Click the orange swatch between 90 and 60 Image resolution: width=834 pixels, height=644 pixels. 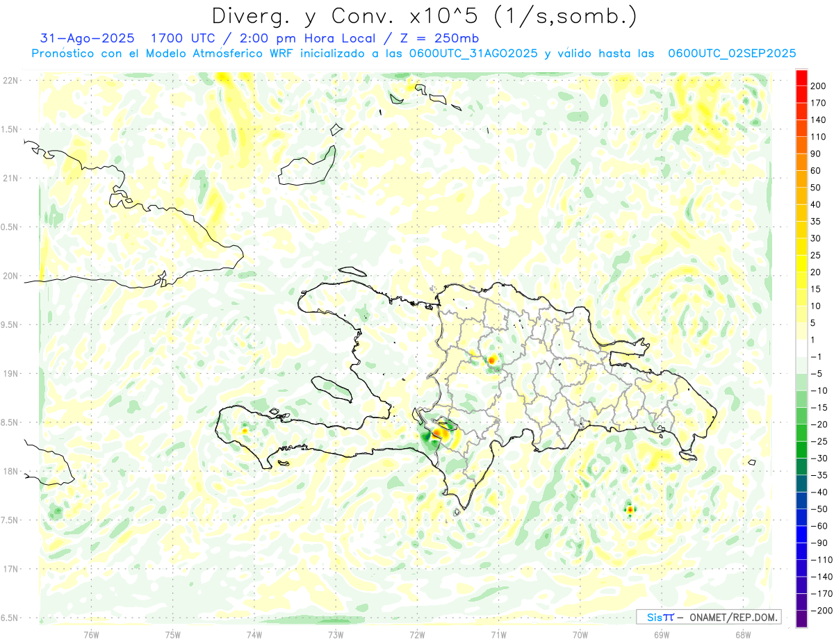click(802, 162)
